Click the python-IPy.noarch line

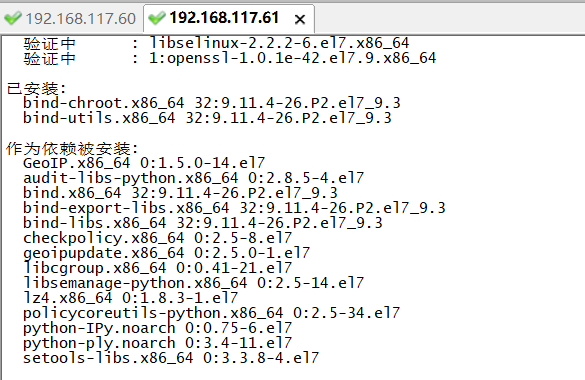pyautogui.click(x=157, y=328)
